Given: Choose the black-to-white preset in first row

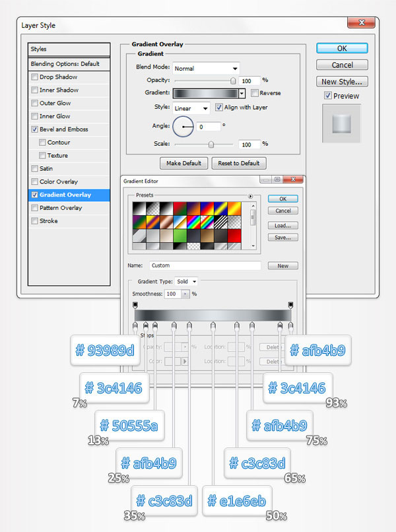Looking at the screenshot, I should coord(139,209).
